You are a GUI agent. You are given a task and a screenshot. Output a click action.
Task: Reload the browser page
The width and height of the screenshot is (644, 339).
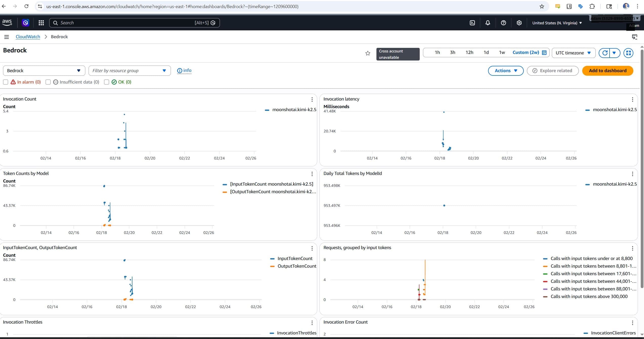[26, 6]
